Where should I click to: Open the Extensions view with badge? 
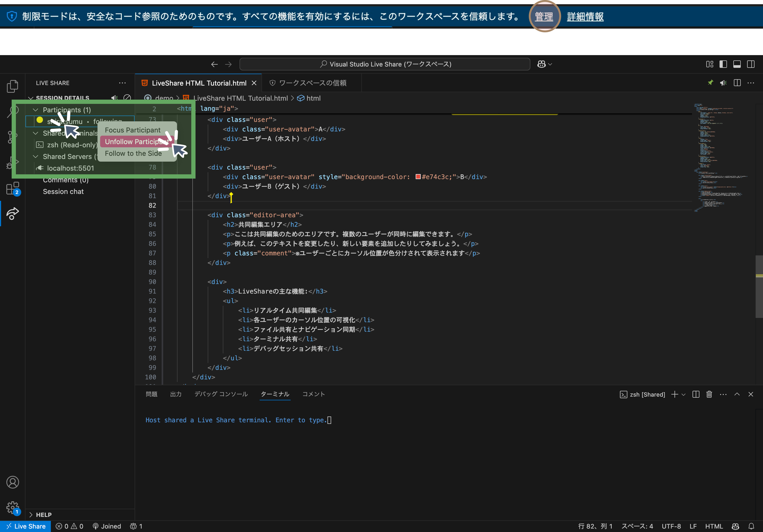click(13, 189)
